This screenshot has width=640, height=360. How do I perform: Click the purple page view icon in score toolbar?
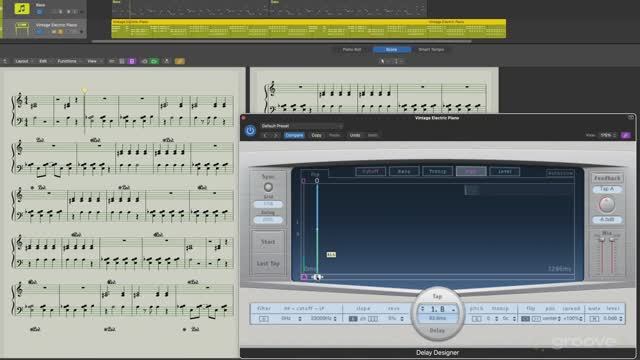point(131,61)
